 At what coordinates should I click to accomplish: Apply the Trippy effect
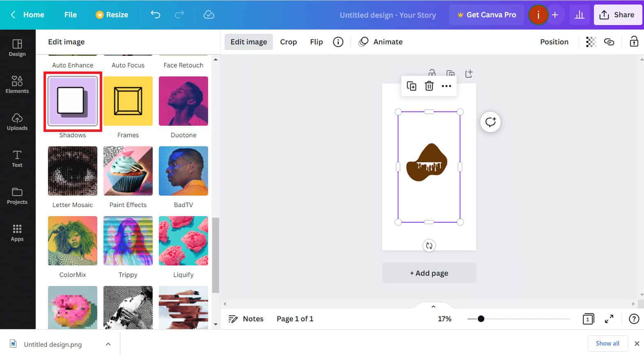[x=128, y=241]
